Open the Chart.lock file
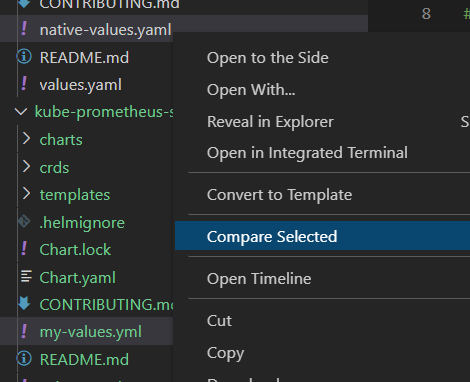This screenshot has width=470, height=382. pyautogui.click(x=75, y=250)
